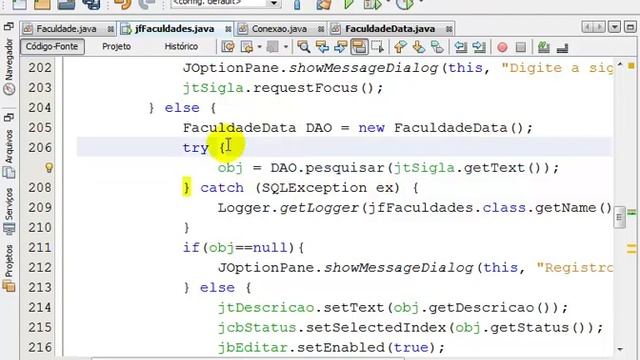Click the Find Selection magnifier icon
The height and width of the screenshot is (360, 640).
pyautogui.click(x=303, y=47)
